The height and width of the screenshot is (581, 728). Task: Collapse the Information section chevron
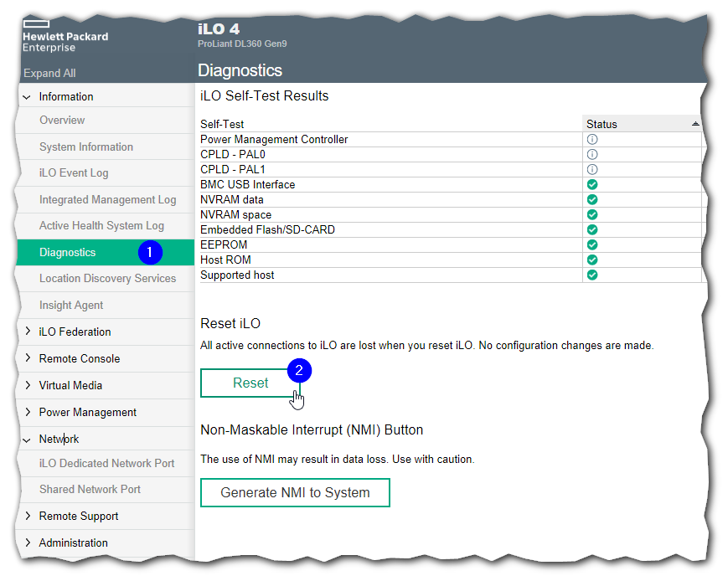pyautogui.click(x=27, y=97)
